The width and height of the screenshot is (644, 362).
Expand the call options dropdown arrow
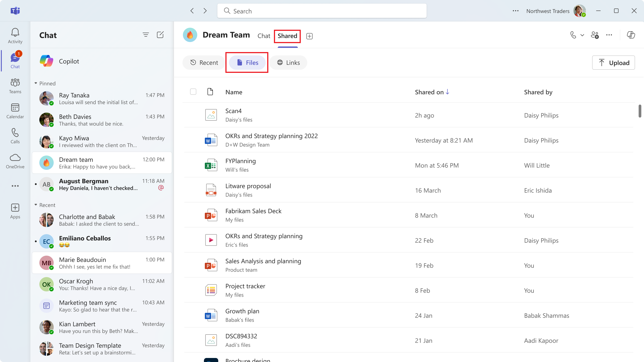582,35
